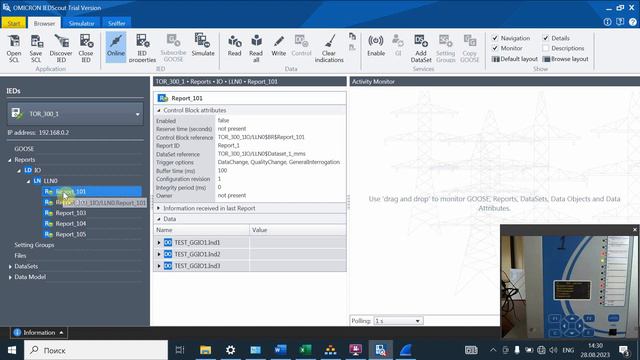
Task: Open Setting Groups ribbon icon
Action: click(x=445, y=48)
